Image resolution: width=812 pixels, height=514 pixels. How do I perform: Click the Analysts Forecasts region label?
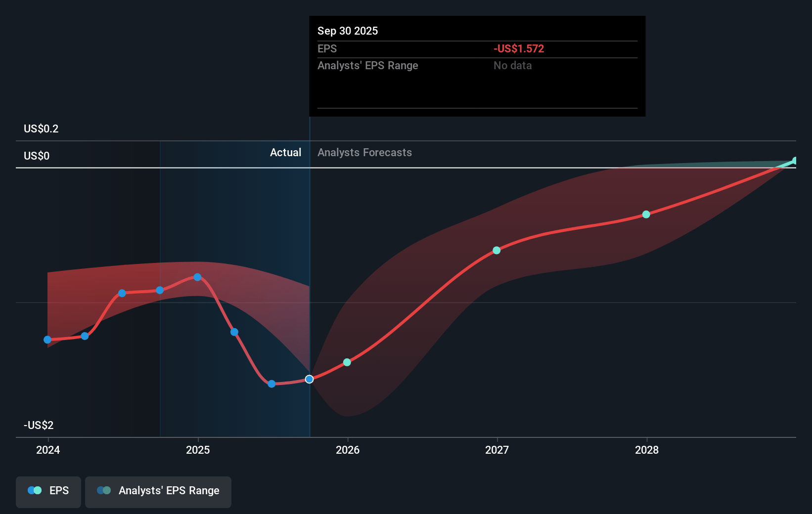(364, 153)
